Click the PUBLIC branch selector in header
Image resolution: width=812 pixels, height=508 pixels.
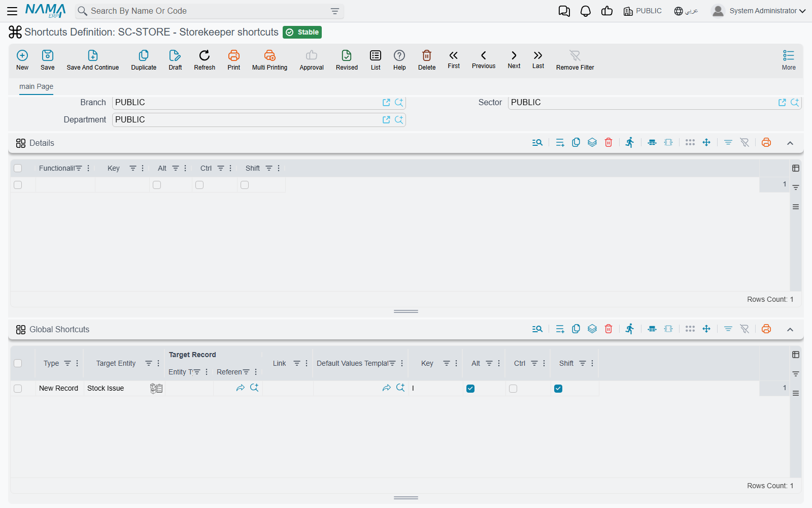(x=642, y=11)
